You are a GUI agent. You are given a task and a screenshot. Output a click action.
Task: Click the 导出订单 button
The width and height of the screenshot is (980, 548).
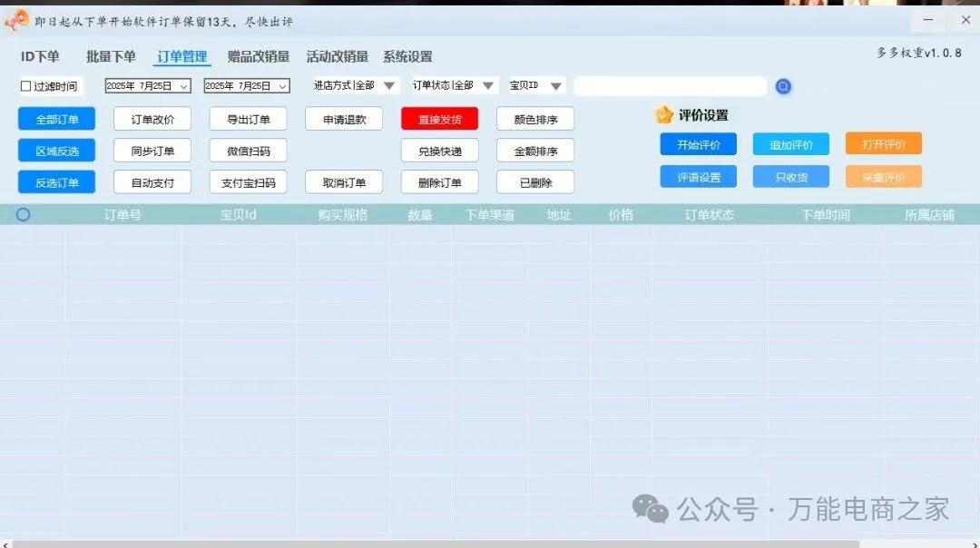coord(248,119)
